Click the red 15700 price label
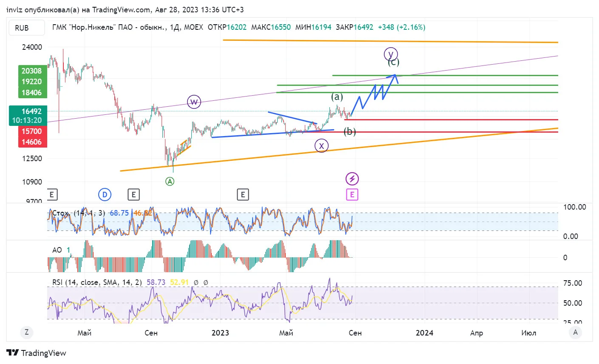The height and width of the screenshot is (364, 599). [x=32, y=131]
